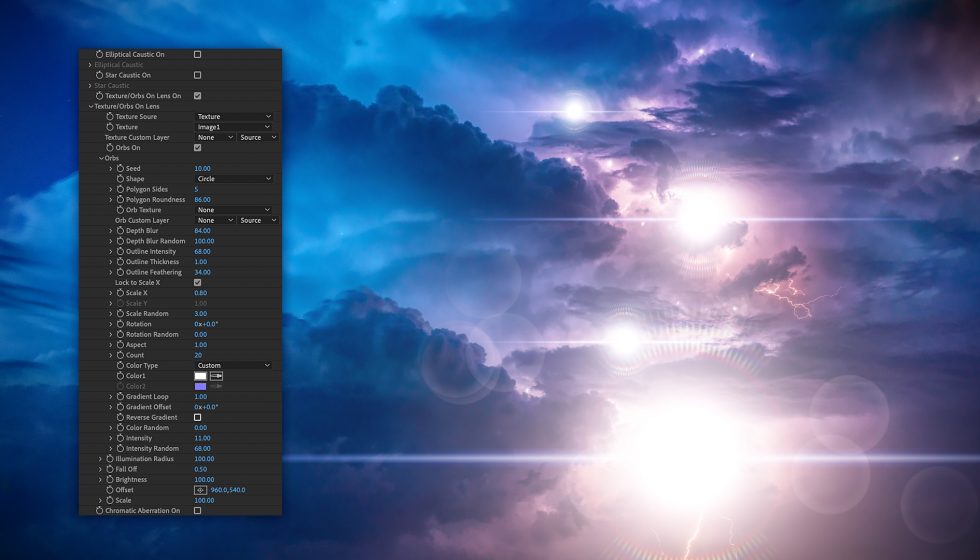Click the Count value 20
Image resolution: width=980 pixels, height=560 pixels.
(198, 355)
